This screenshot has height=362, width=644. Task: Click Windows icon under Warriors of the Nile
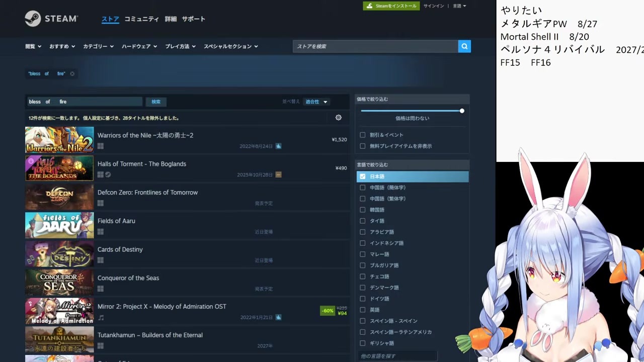(101, 146)
